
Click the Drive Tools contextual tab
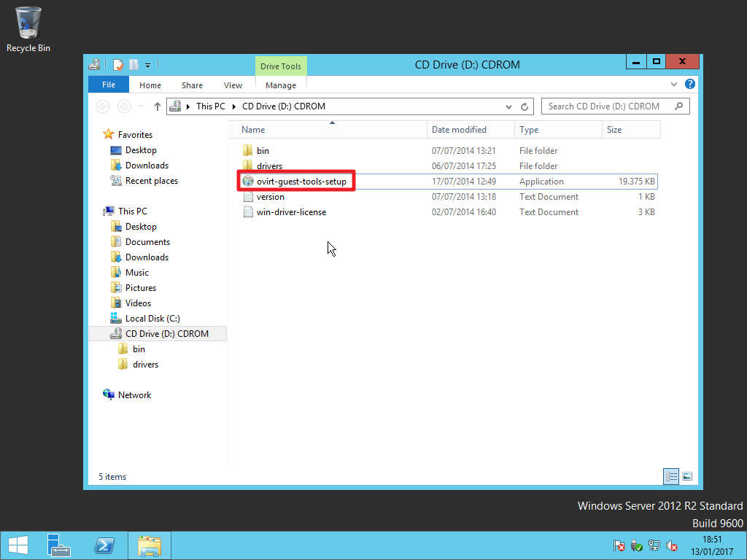click(281, 66)
